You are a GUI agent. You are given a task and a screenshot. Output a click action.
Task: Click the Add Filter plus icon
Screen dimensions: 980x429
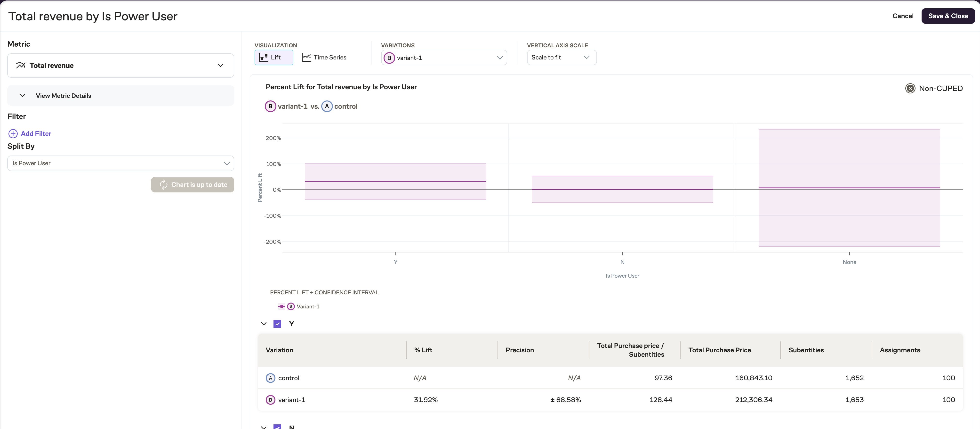(x=13, y=134)
